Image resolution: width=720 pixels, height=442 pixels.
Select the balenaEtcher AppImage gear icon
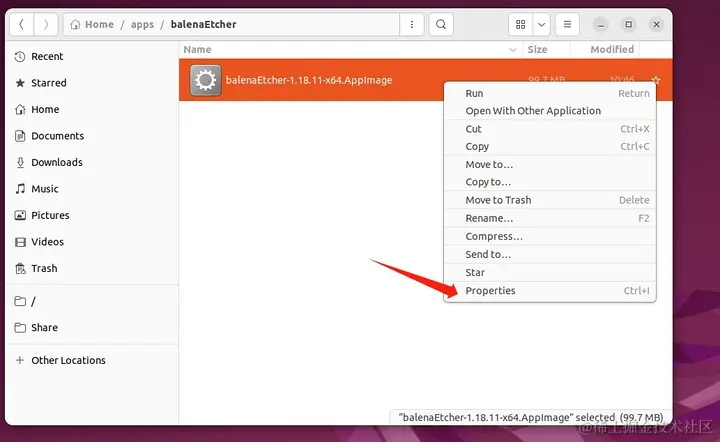(x=205, y=80)
